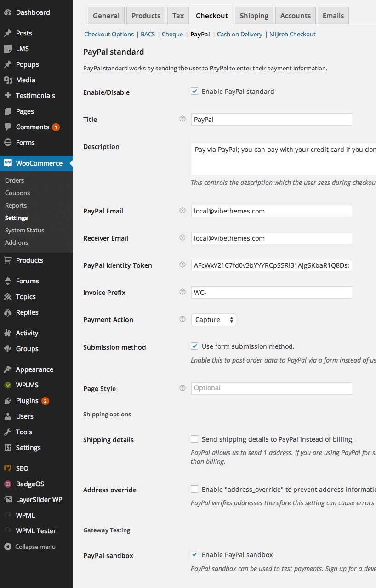Click the LayerSlider WP icon
Screen dimensions: 376x588
point(8,500)
